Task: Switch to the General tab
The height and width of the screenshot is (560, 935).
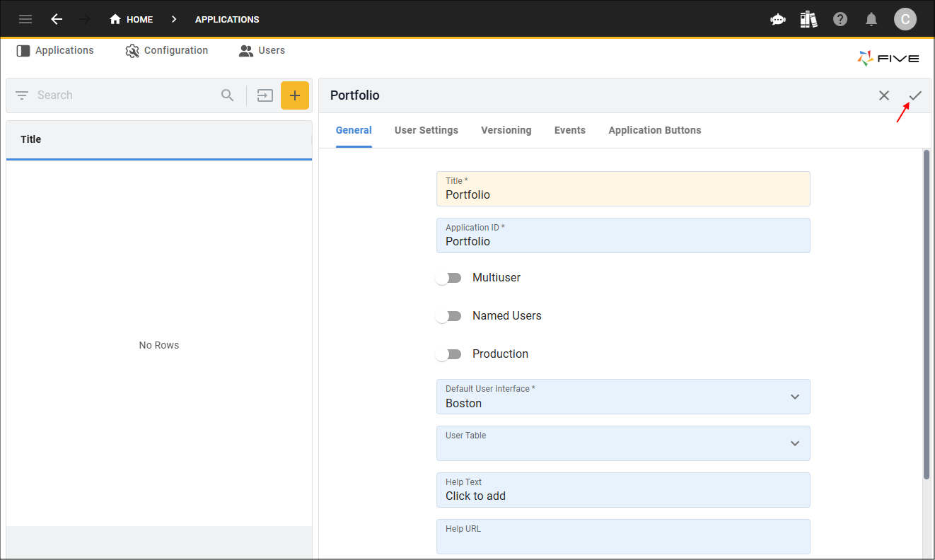Action: [354, 130]
